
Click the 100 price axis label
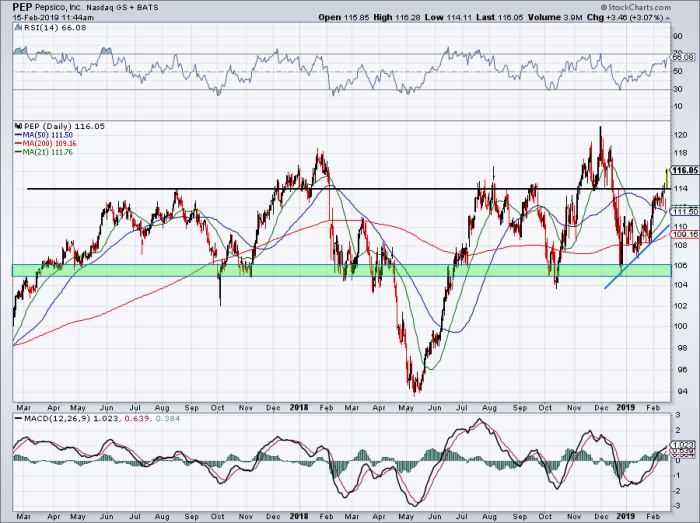679,326
